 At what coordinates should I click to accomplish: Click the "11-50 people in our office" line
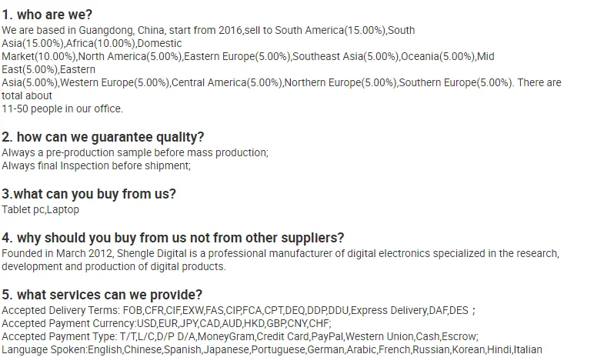coord(62,109)
